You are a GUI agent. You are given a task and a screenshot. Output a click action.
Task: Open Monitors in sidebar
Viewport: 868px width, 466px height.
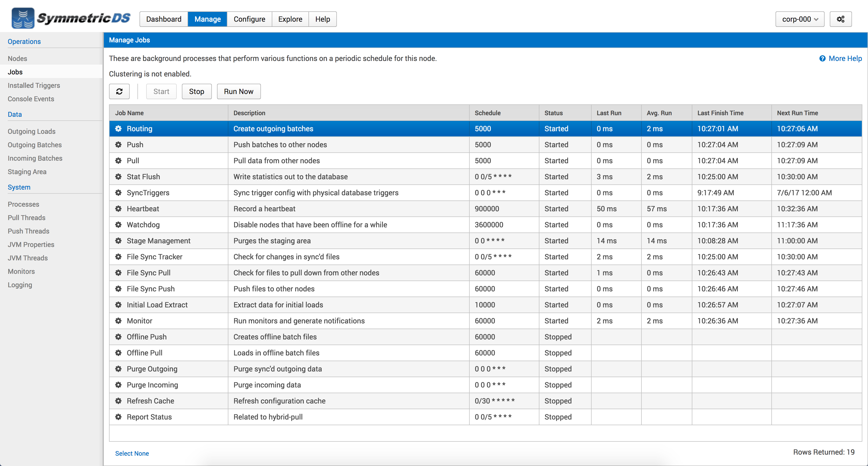pos(21,271)
